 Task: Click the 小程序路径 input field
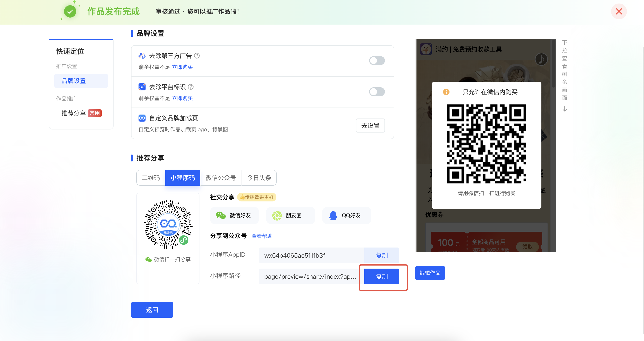pyautogui.click(x=310, y=276)
